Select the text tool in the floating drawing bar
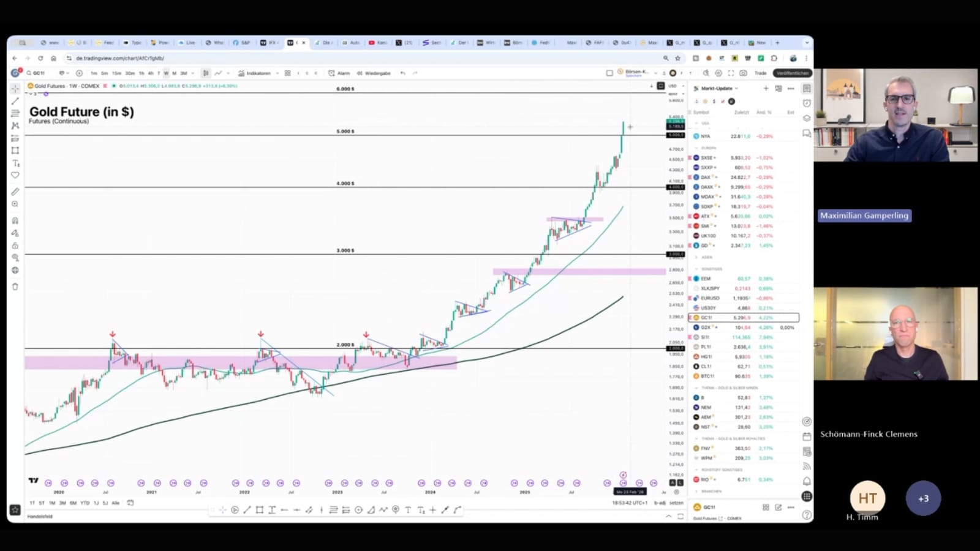 pos(409,509)
